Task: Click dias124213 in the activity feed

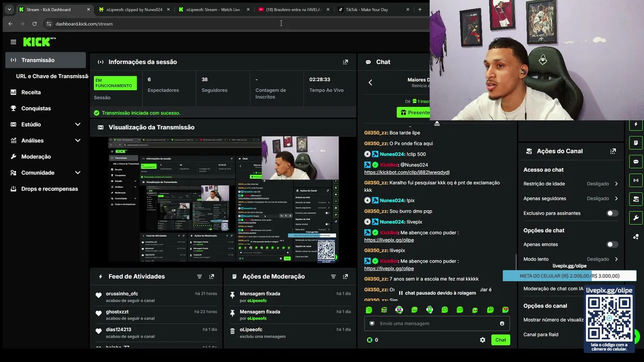Action: 119,330
